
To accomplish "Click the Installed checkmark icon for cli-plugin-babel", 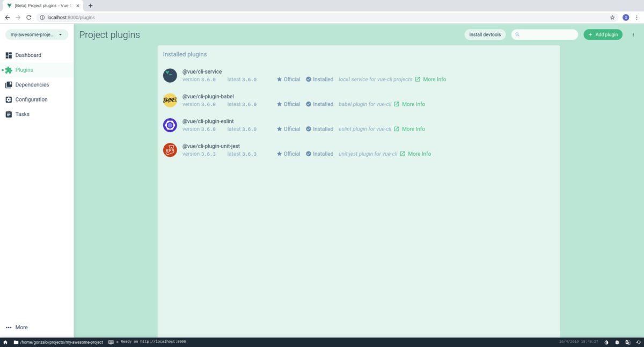I will point(309,104).
